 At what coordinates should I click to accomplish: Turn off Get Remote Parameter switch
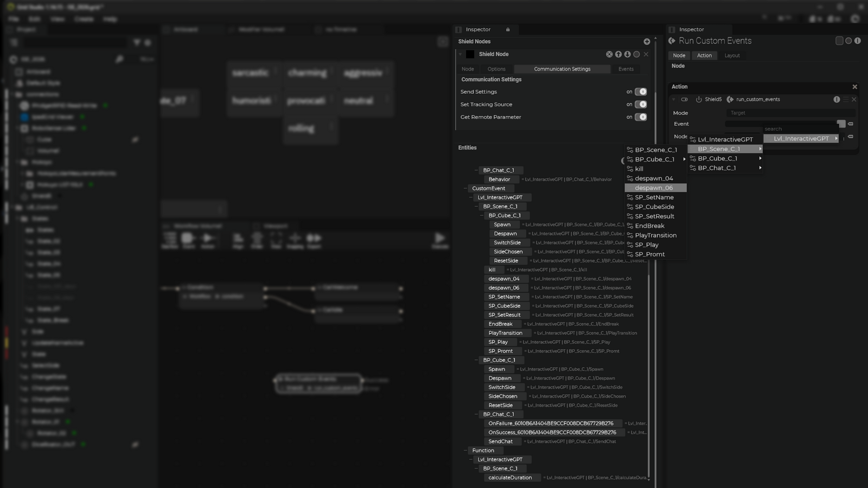tap(641, 117)
